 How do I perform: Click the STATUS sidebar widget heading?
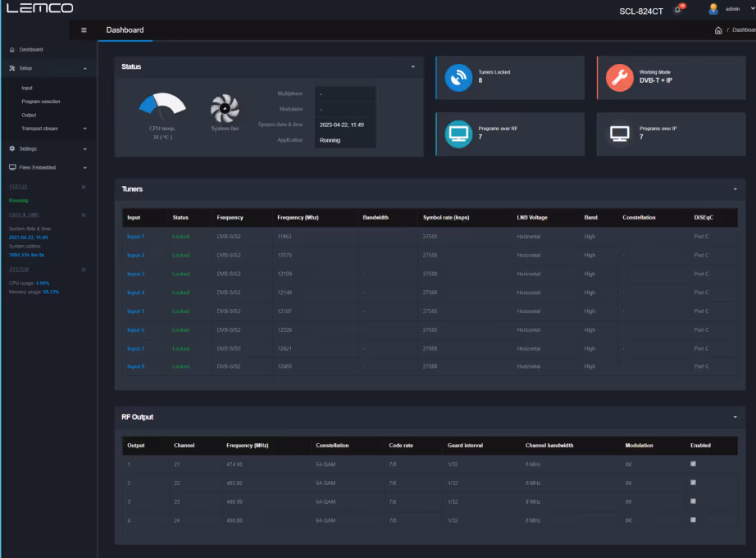click(x=18, y=187)
